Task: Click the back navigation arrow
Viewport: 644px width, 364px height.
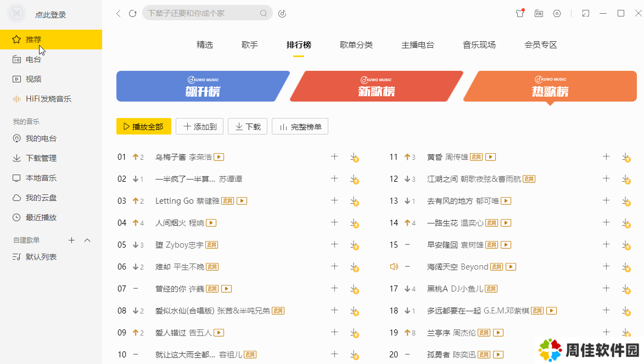Action: [x=118, y=13]
